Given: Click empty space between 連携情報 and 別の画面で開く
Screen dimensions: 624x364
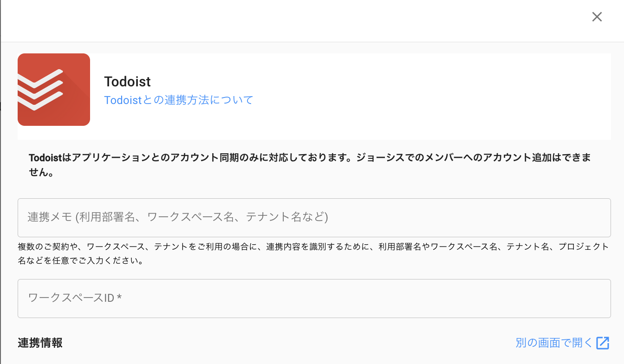Looking at the screenshot, I should click(288, 343).
